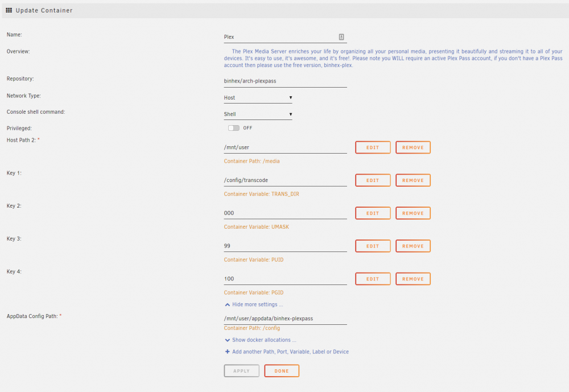Viewport: 569px width, 392px height.
Task: Open the Network Type dropdown showing Host
Action: pos(258,98)
